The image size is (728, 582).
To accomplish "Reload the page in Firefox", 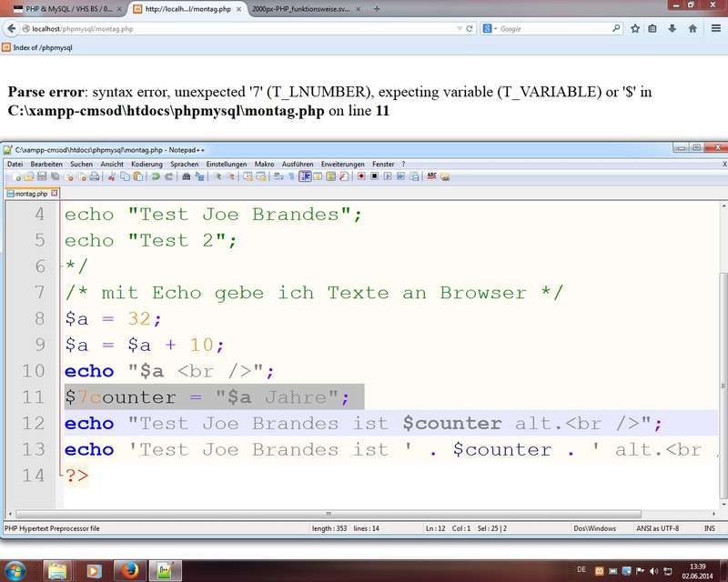I will click(470, 28).
